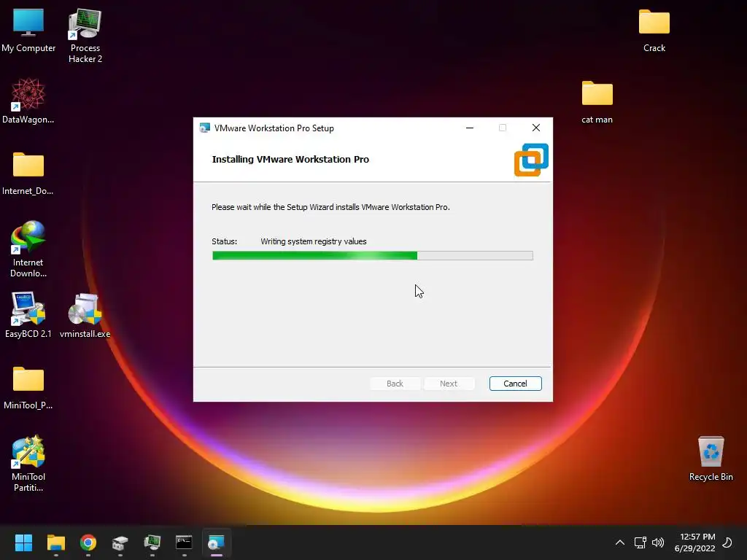Open the Windows Start menu
747x560 pixels.
coord(23,542)
